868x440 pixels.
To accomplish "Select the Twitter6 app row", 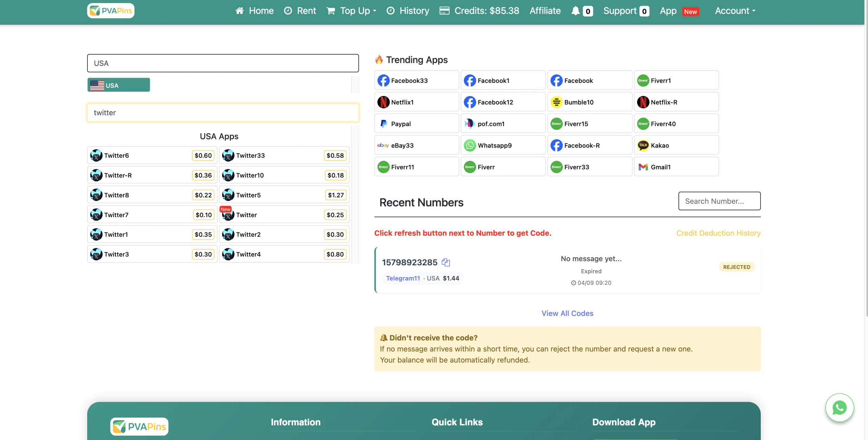I will tap(152, 155).
